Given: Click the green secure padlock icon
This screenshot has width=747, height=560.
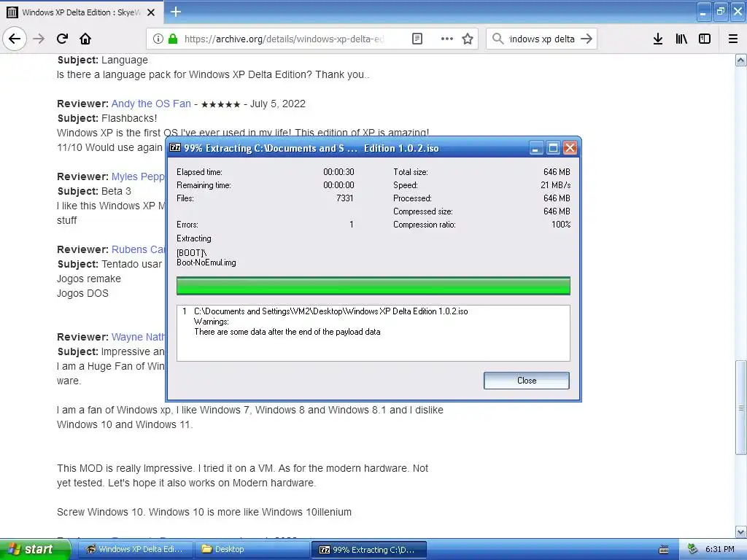Looking at the screenshot, I should coord(173,39).
